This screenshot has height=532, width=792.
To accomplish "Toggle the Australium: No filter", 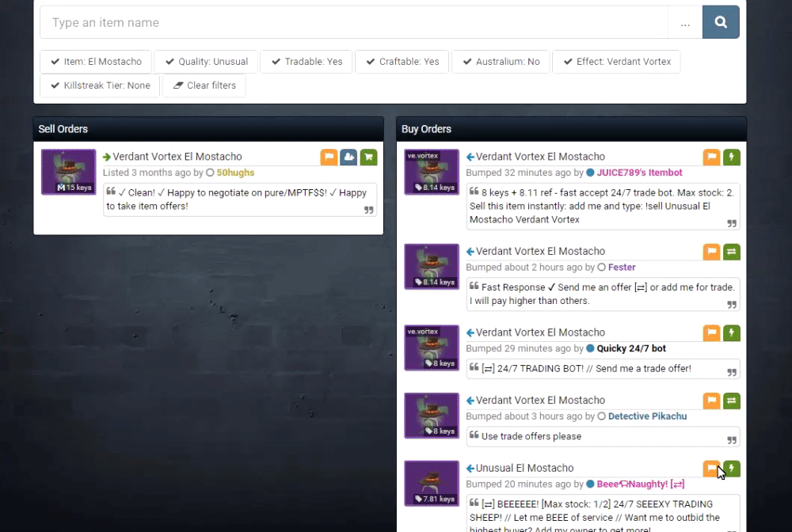I will pyautogui.click(x=501, y=62).
